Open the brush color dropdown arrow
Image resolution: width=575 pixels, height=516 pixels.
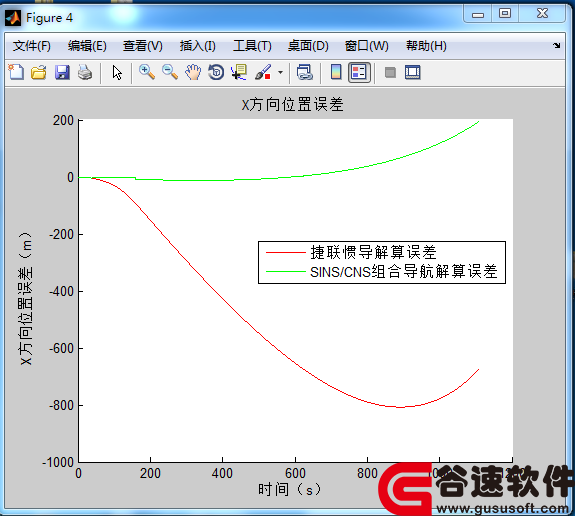click(x=281, y=72)
